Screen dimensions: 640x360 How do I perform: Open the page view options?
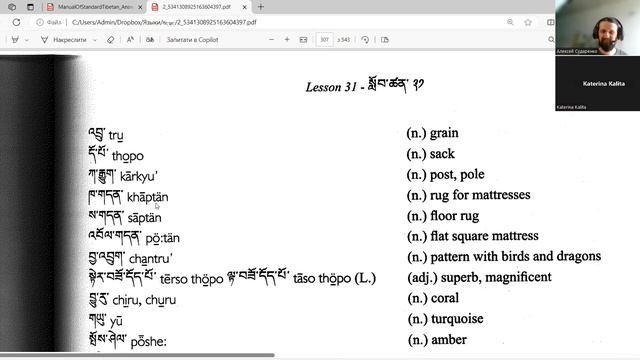pyautogui.click(x=384, y=40)
